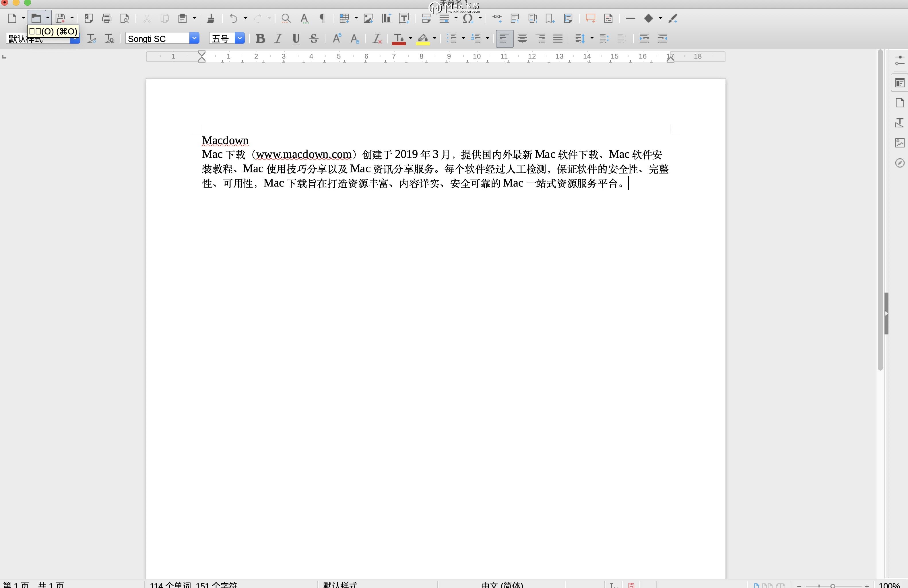Viewport: 908px width, 588px height.
Task: Click the Insert Chart icon
Action: [x=386, y=18]
